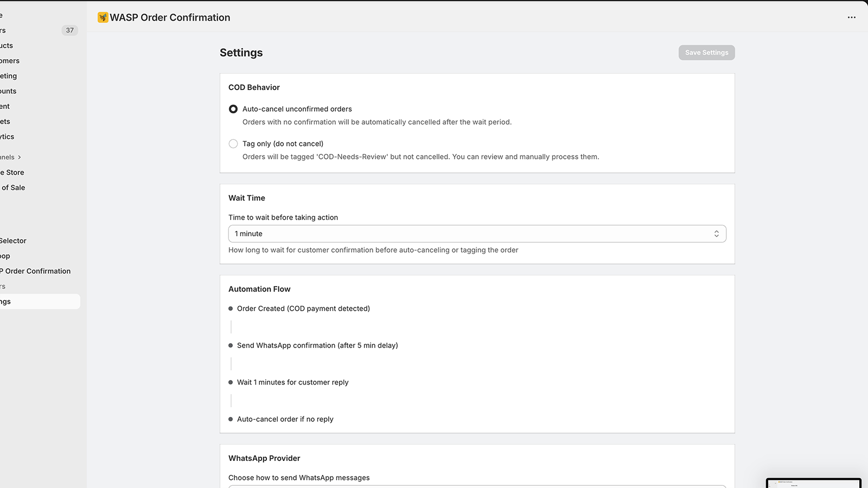Open the 1 minute wait time dropdown
Image resolution: width=868 pixels, height=488 pixels.
click(x=477, y=234)
